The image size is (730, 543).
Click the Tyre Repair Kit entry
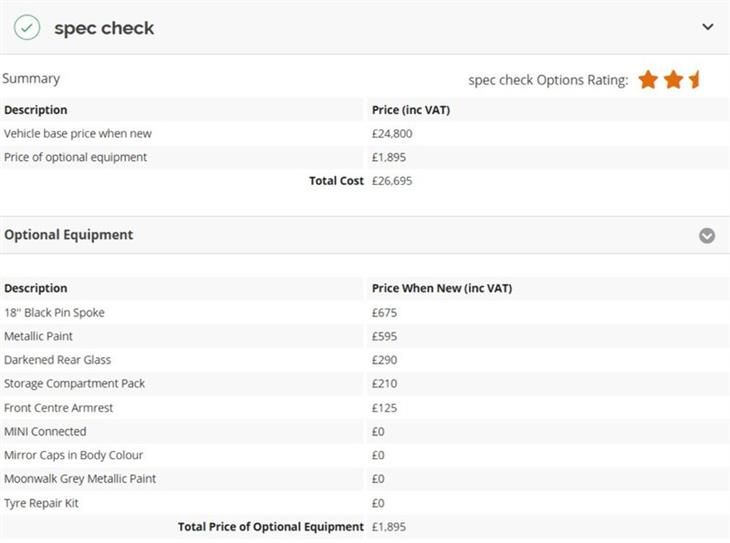(x=41, y=503)
